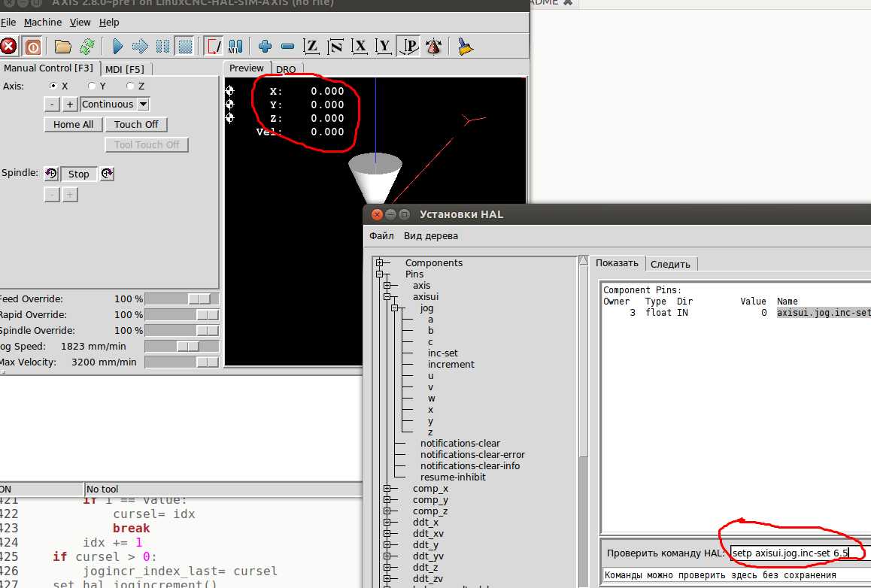This screenshot has width=871, height=588.
Task: Collapse the jog tree node
Action: point(394,308)
